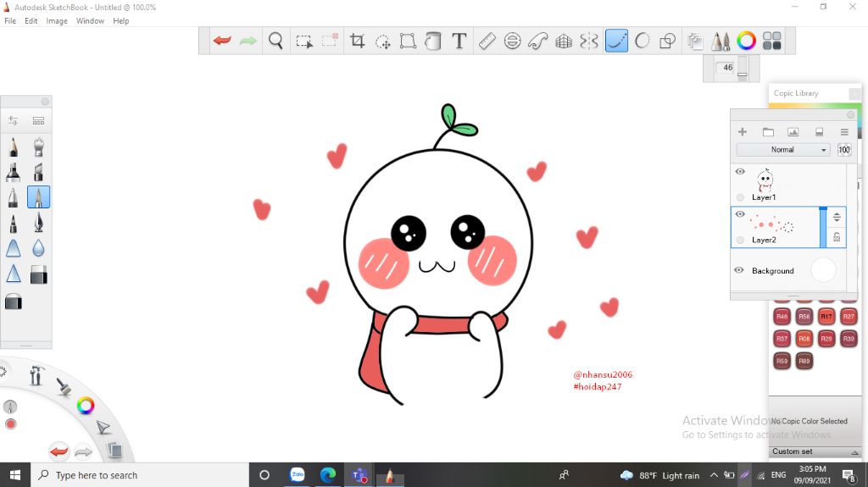This screenshot has height=487, width=868.
Task: Toggle the Steady Stroke tool
Action: click(x=617, y=41)
